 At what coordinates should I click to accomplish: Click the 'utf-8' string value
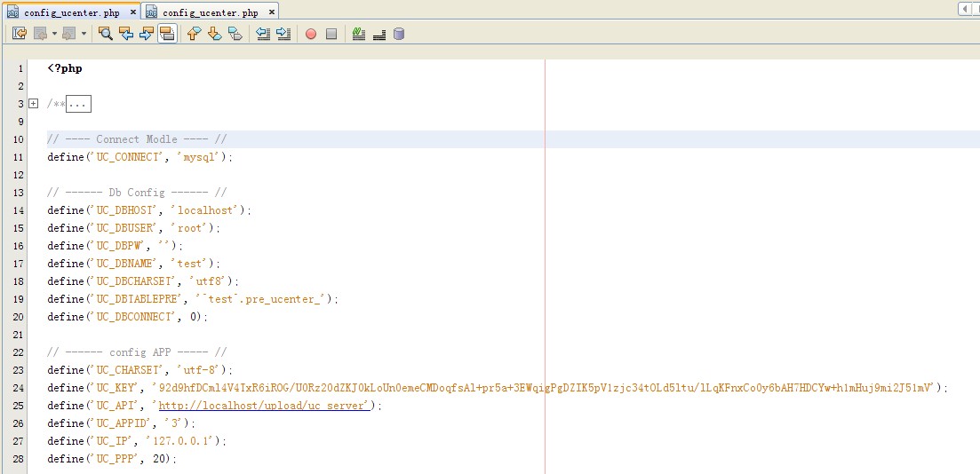(x=199, y=370)
